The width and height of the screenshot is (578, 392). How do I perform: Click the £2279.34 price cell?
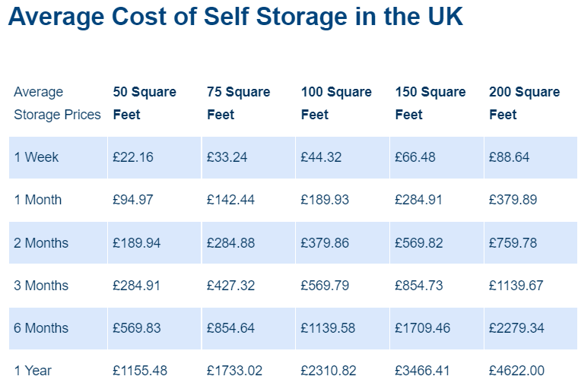[x=516, y=328]
